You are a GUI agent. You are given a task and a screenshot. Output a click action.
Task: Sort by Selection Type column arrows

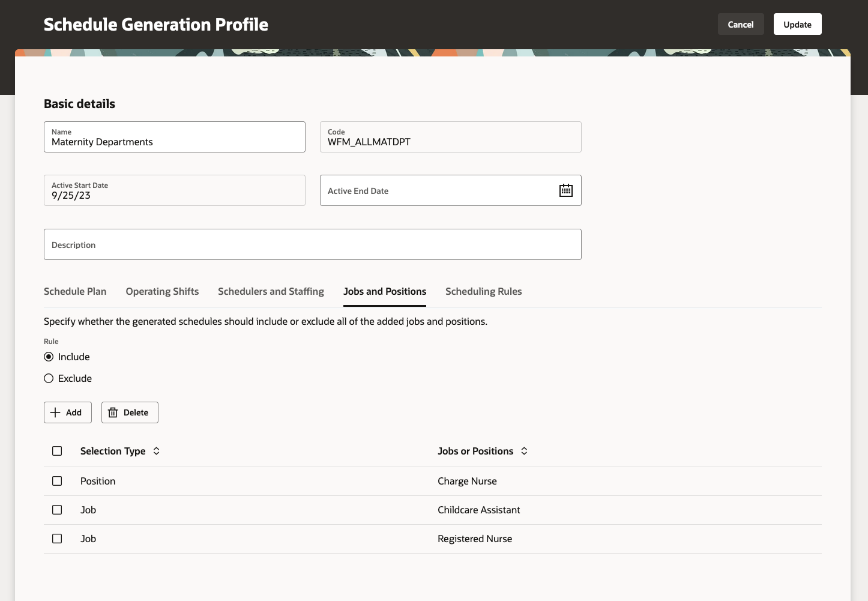pos(157,451)
